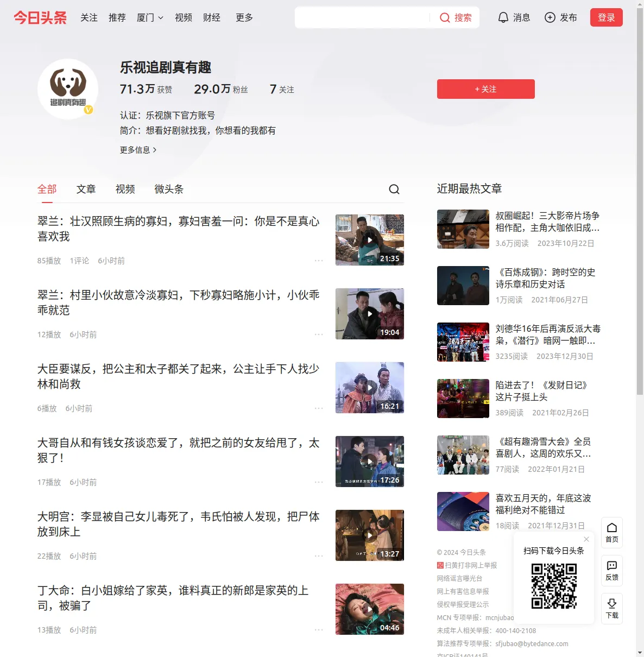Click 扫黄打非网上举报 footer link
This screenshot has width=644, height=657.
coord(467,565)
